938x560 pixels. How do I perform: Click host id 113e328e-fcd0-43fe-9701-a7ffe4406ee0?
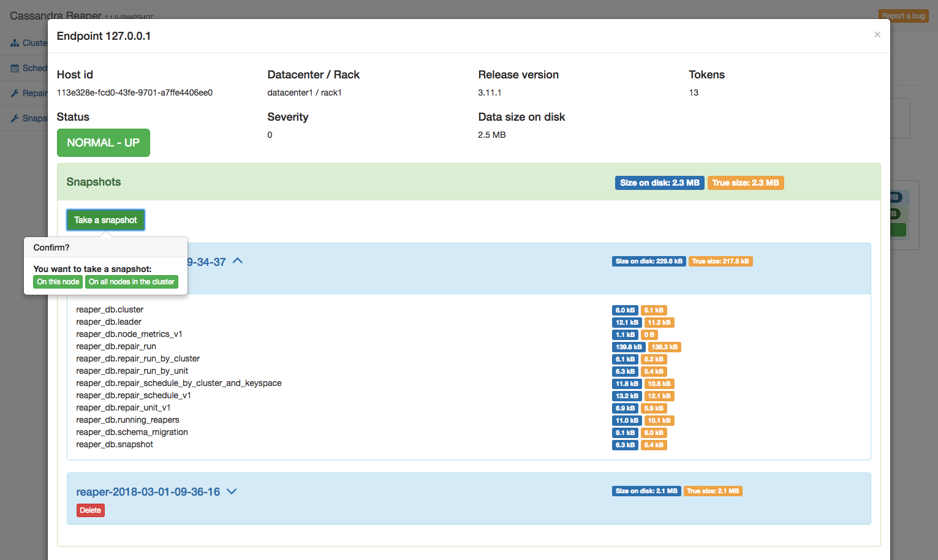(x=135, y=93)
